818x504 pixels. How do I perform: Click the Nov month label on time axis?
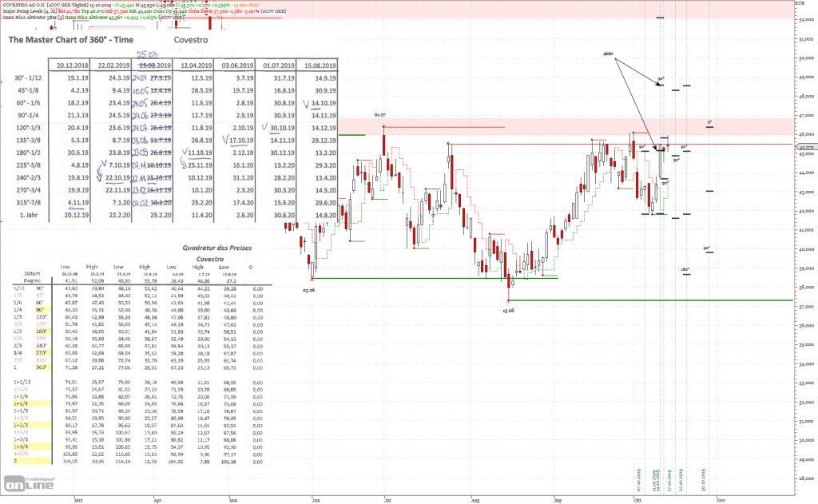click(x=721, y=500)
